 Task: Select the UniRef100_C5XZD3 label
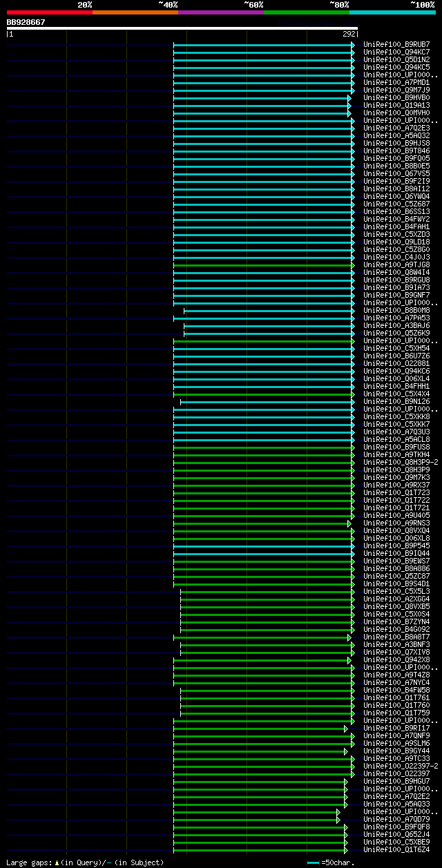pos(396,234)
